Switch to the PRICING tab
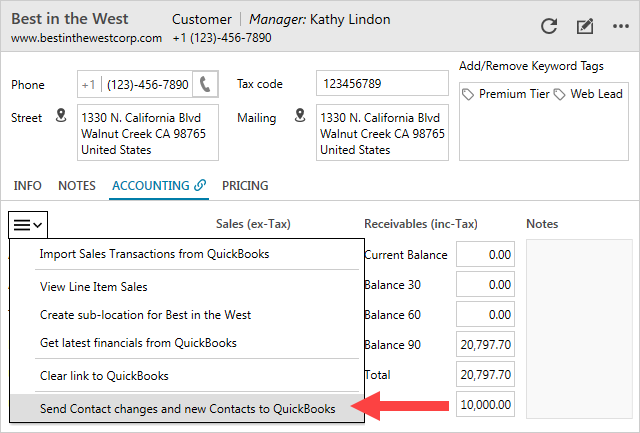The width and height of the screenshot is (640, 433). [x=245, y=186]
